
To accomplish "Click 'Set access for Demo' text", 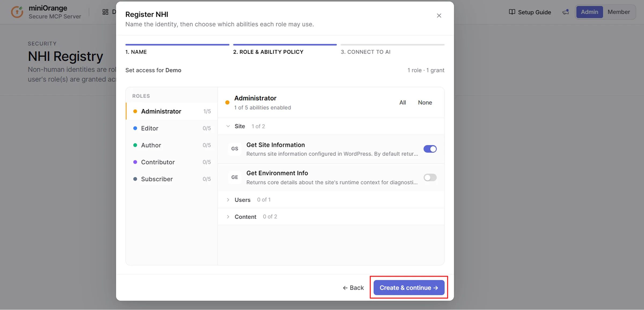I will coord(153,70).
